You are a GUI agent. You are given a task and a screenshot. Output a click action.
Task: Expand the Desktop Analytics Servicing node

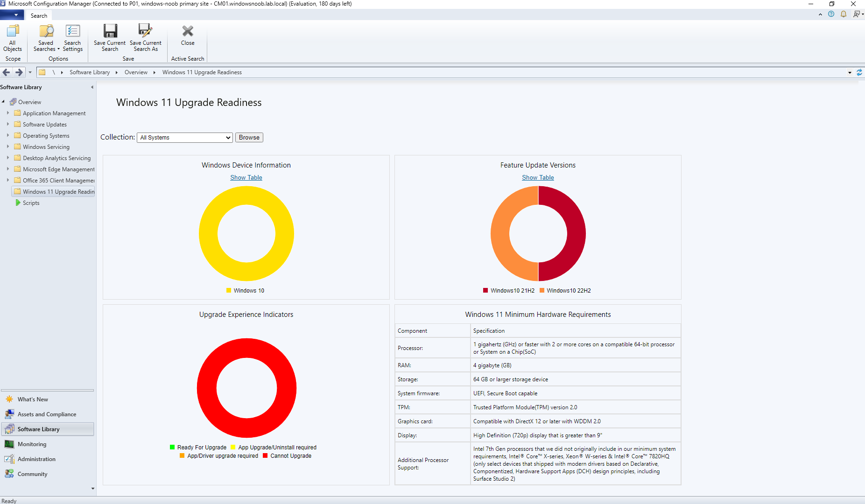(x=8, y=158)
